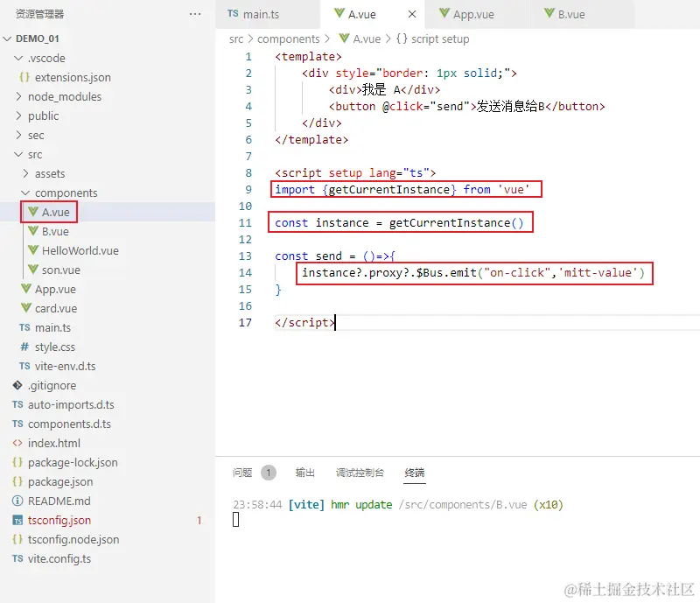Click the hmr update terminal log line
The height and width of the screenshot is (603, 700).
(x=398, y=505)
